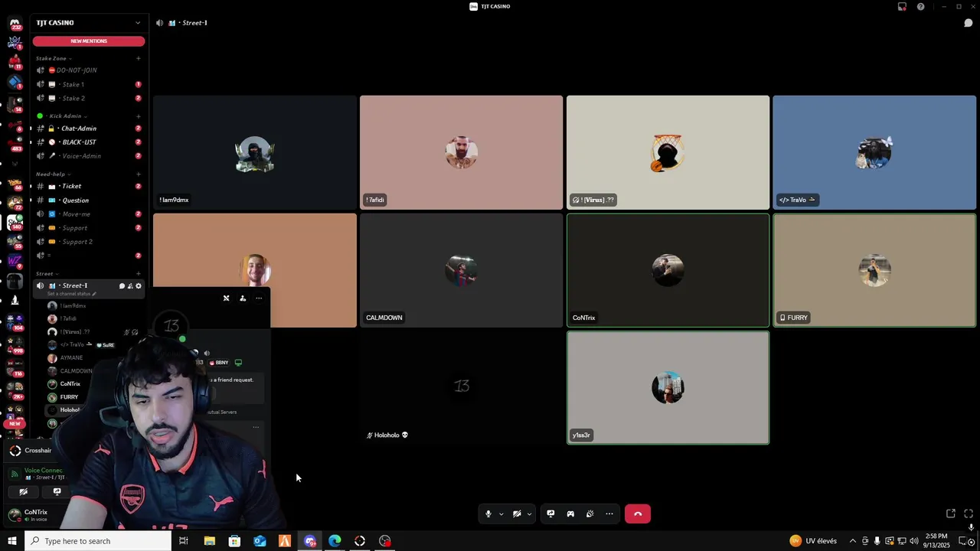Join the Stake 2 voice channel

point(89,98)
